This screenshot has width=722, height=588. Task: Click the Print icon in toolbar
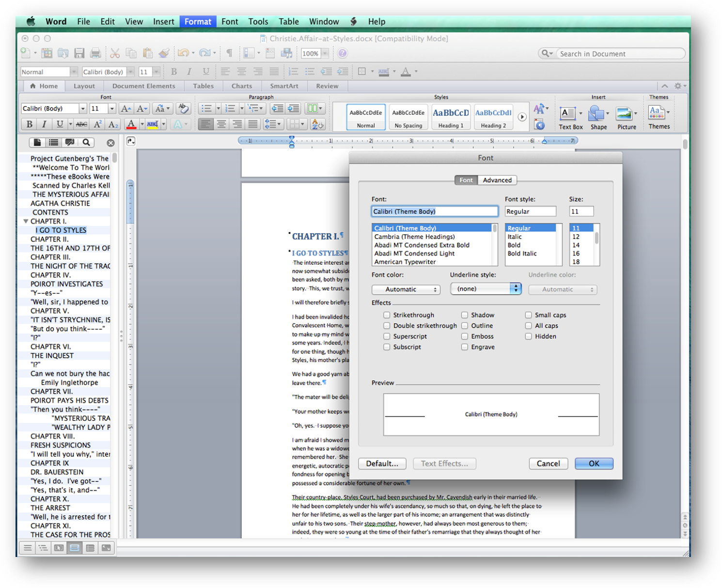click(95, 53)
